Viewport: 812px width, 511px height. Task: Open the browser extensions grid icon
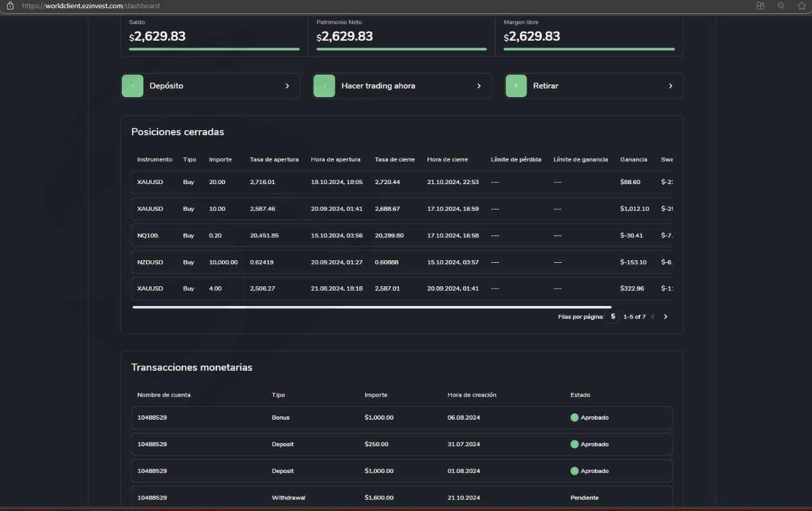[x=761, y=6]
